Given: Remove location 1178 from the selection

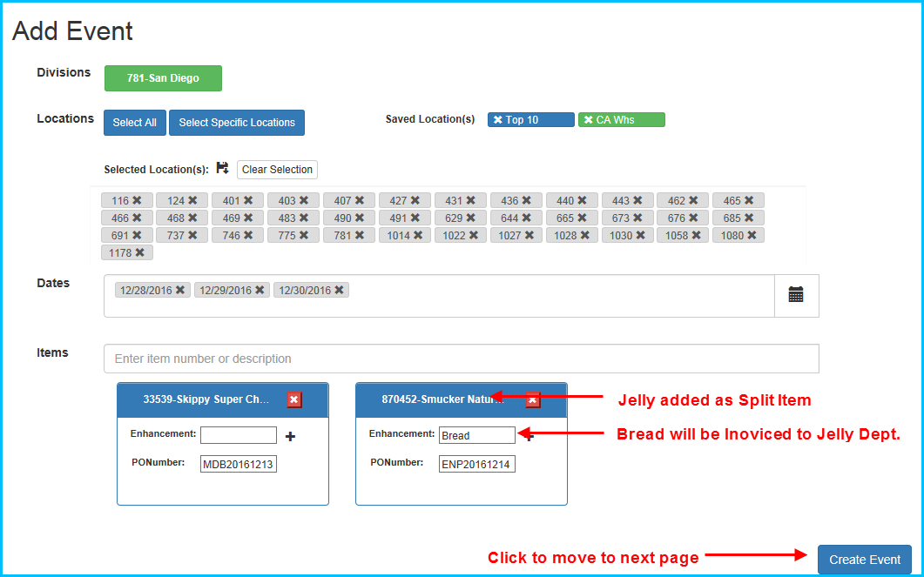Looking at the screenshot, I should click(138, 252).
